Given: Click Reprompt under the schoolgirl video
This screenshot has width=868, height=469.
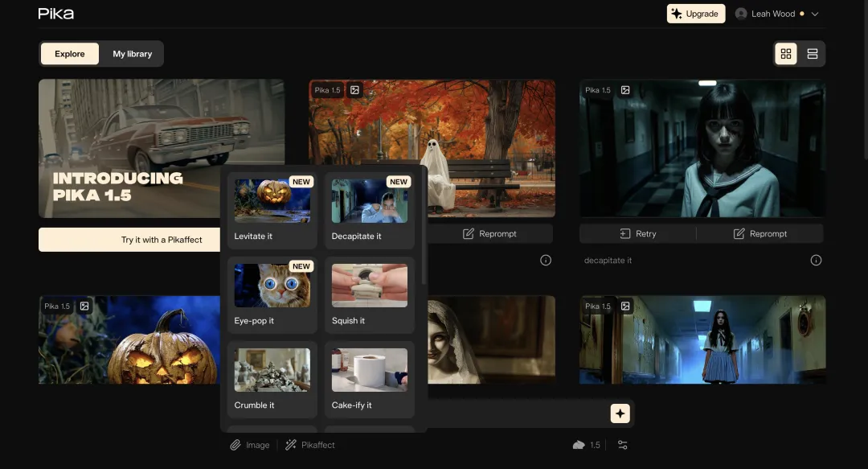Looking at the screenshot, I should click(760, 233).
